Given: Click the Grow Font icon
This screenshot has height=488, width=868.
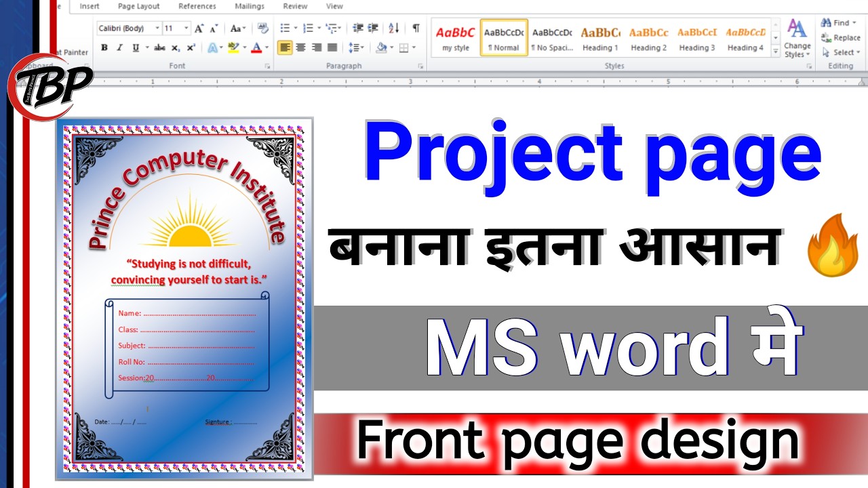Looking at the screenshot, I should point(199,28).
